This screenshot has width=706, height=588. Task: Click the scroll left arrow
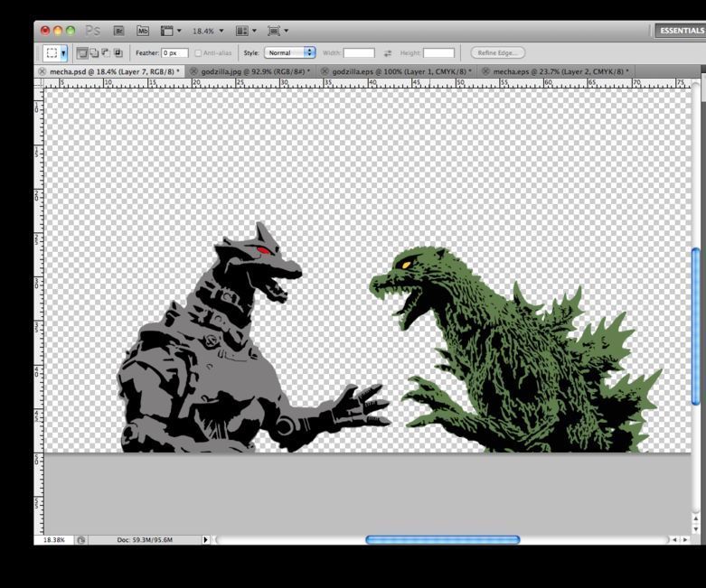(674, 539)
